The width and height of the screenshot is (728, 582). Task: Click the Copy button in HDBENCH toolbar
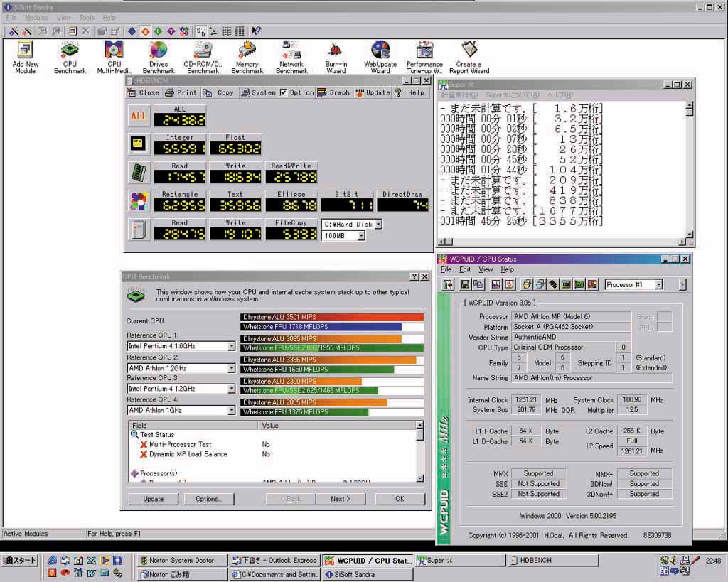219,92
